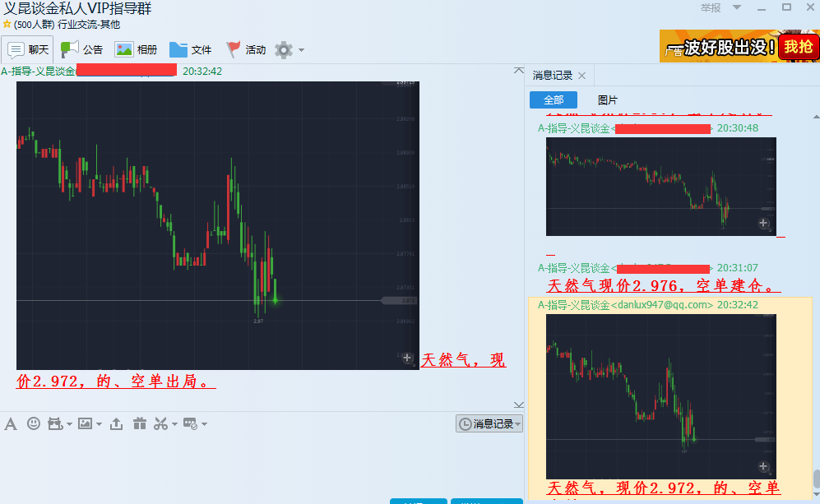Open the 20:30:48 chart thumbnail in history
The height and width of the screenshot is (504, 820).
point(661,186)
